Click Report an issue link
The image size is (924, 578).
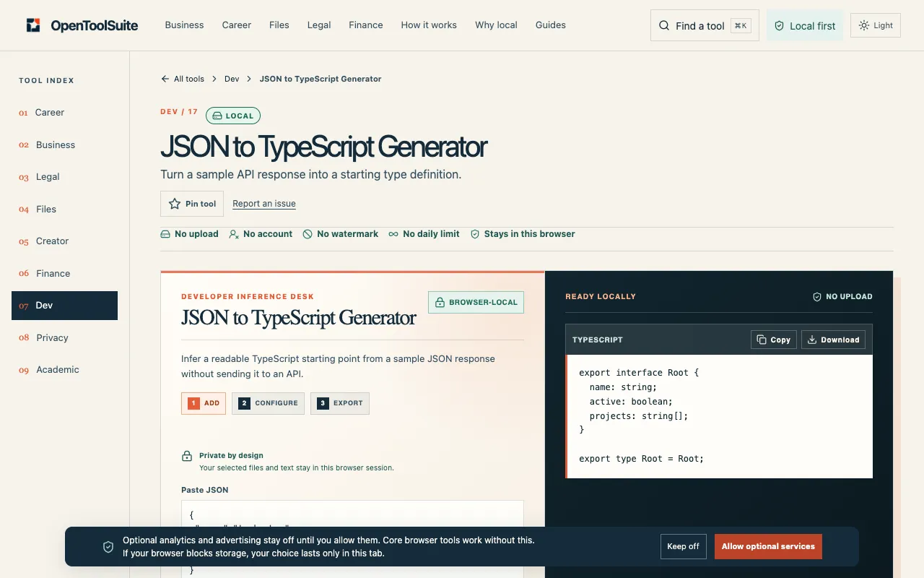pyautogui.click(x=264, y=204)
